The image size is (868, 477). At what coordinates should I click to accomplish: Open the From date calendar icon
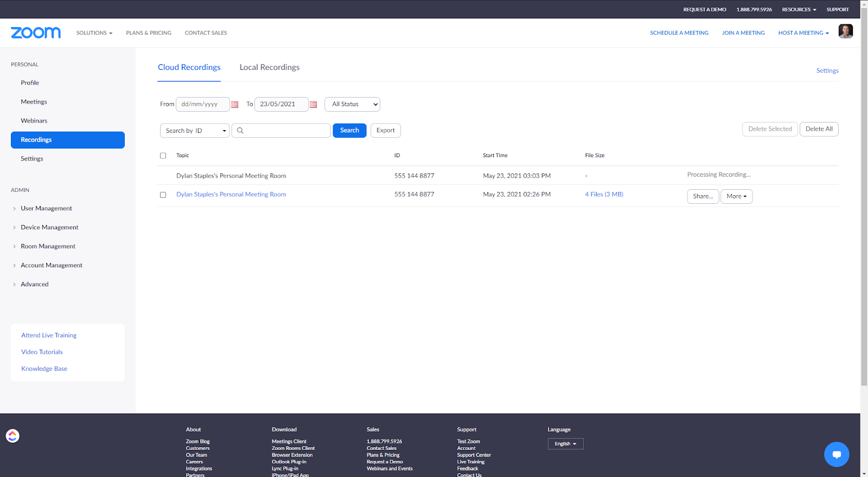click(235, 105)
